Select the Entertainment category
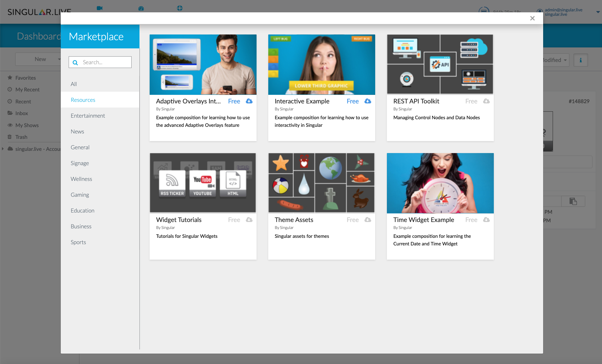 pyautogui.click(x=100, y=115)
